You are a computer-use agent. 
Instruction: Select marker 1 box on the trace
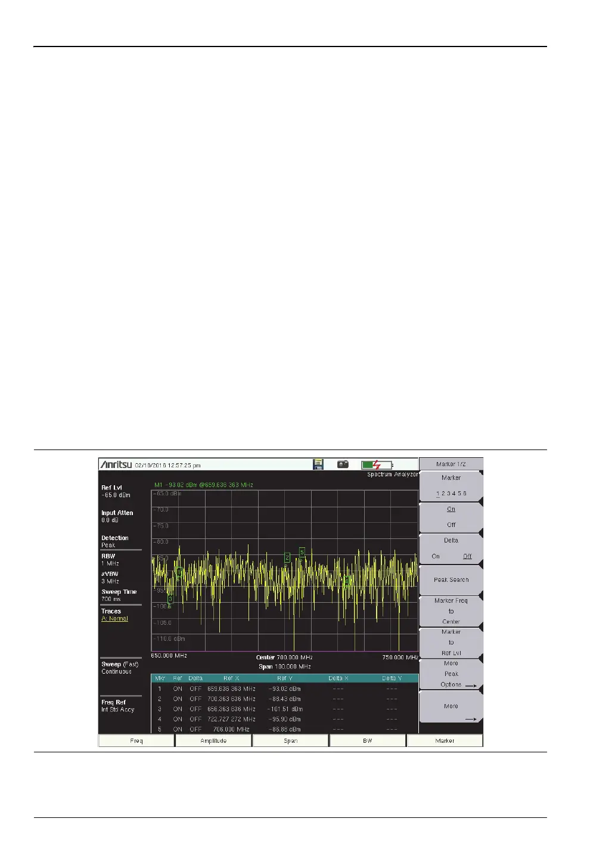coord(179,571)
